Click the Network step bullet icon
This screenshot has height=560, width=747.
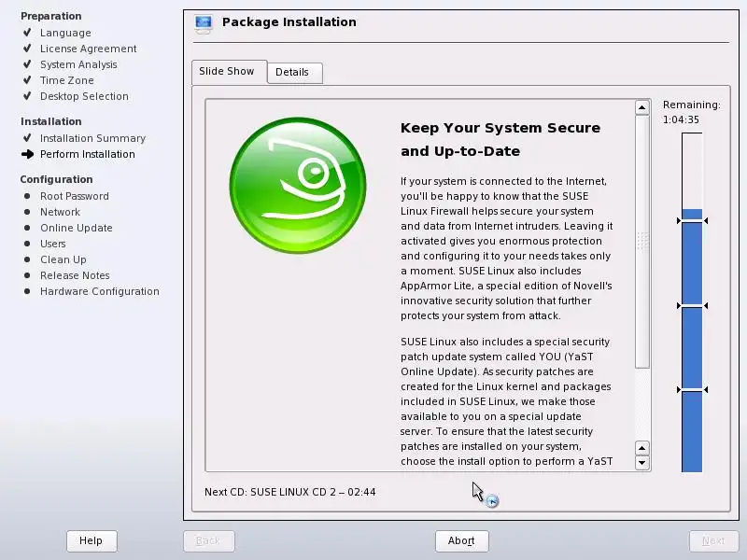[27, 212]
